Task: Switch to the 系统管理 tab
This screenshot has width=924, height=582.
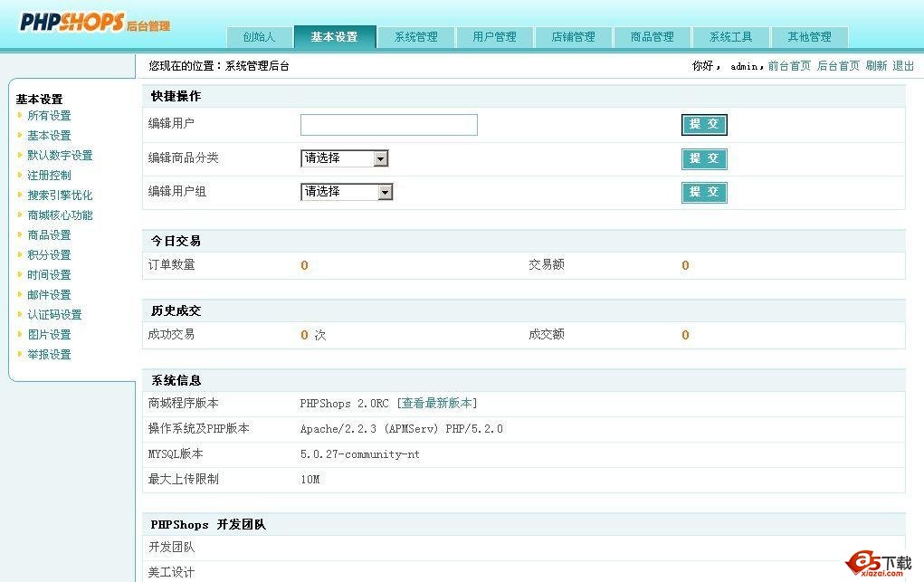Action: click(x=415, y=37)
